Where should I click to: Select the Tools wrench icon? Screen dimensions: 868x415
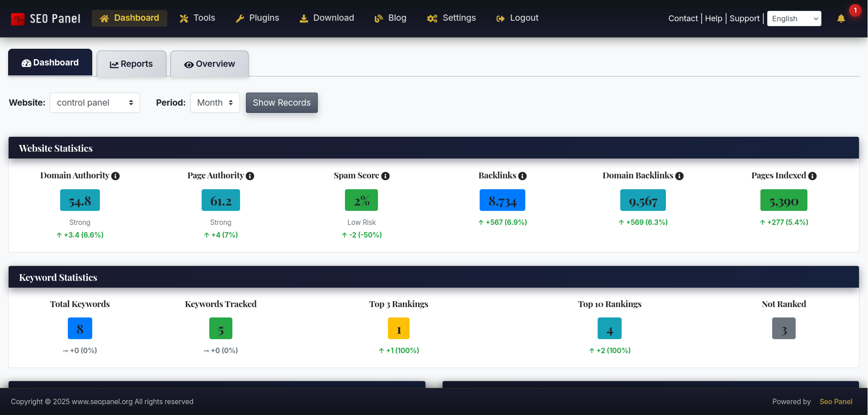coord(184,18)
